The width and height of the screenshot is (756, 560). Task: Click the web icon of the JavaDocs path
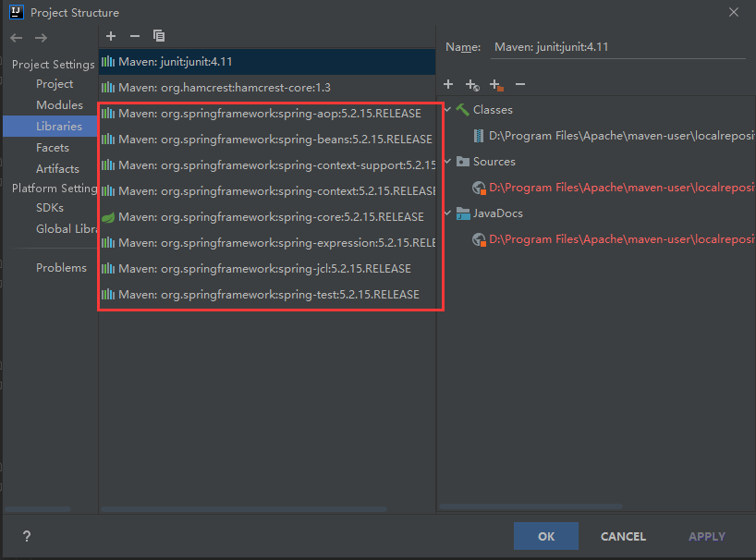pos(479,239)
